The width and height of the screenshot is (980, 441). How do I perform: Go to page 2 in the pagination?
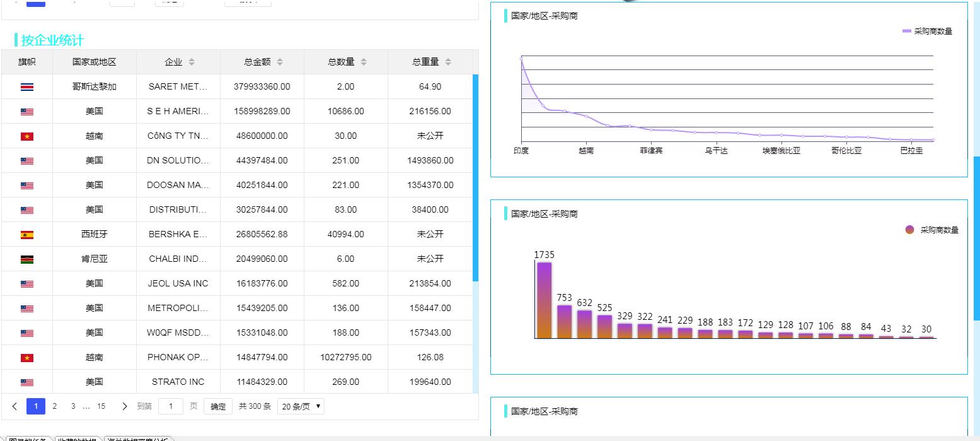pos(54,406)
